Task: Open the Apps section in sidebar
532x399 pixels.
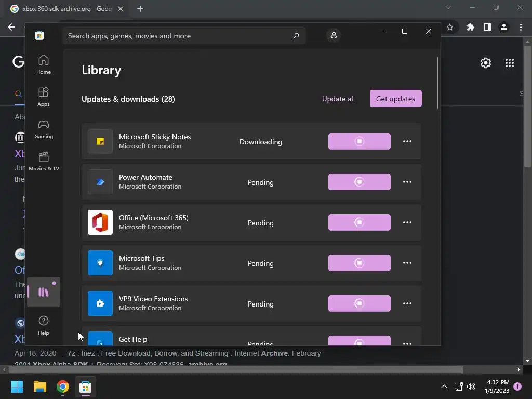Action: point(44,97)
